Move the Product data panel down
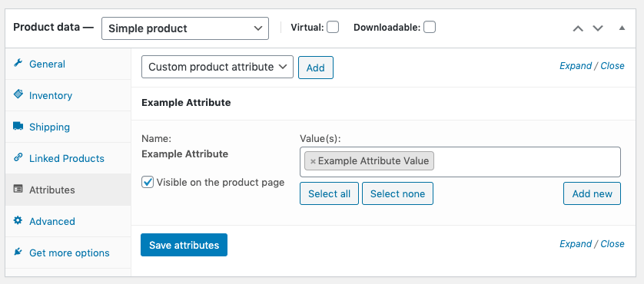The height and width of the screenshot is (284, 644). point(598,28)
